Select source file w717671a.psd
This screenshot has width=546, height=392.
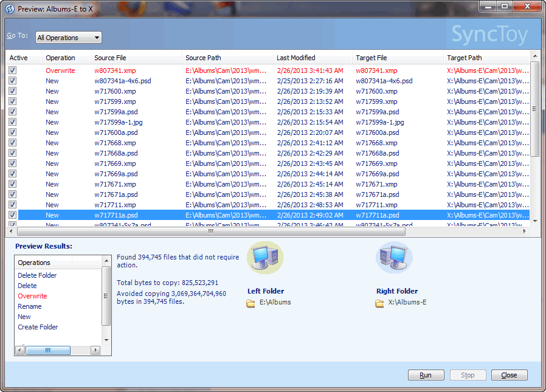click(116, 194)
